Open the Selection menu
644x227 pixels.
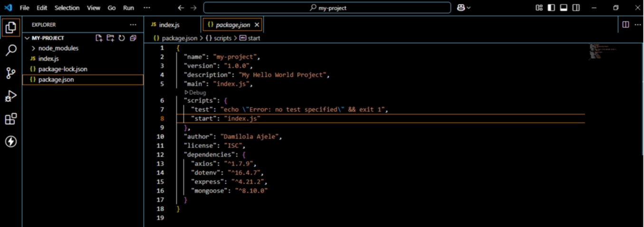(x=67, y=8)
